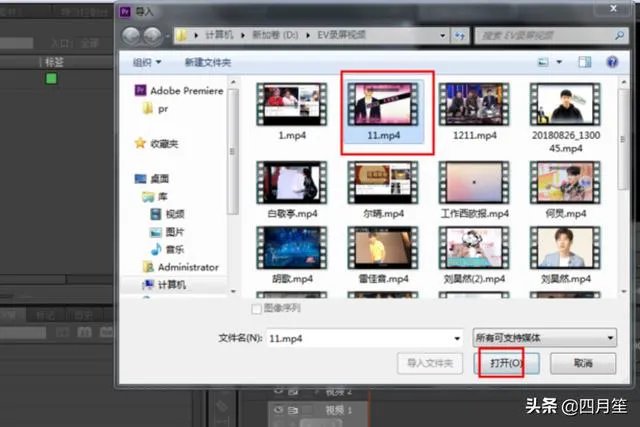
Task: Open the views options dropdown arrow
Action: pos(559,62)
